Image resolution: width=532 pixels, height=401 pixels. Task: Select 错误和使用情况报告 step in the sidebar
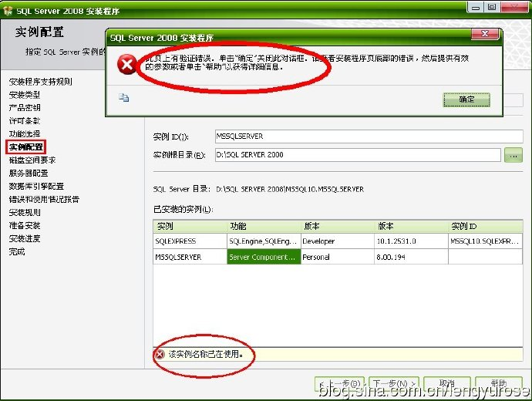pos(44,199)
